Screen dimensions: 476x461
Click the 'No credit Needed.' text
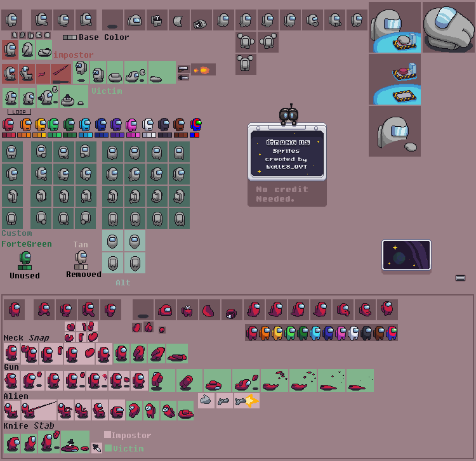click(x=282, y=194)
